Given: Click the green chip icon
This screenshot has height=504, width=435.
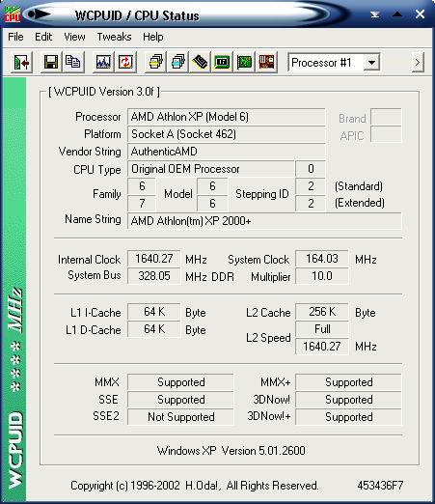Looking at the screenshot, I should [222, 62].
